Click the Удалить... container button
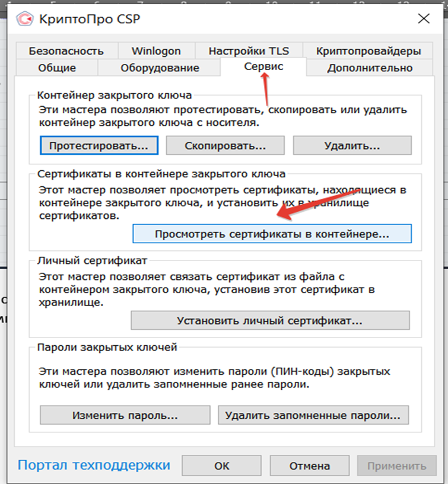Screen dimensions: 448x484 point(352,145)
